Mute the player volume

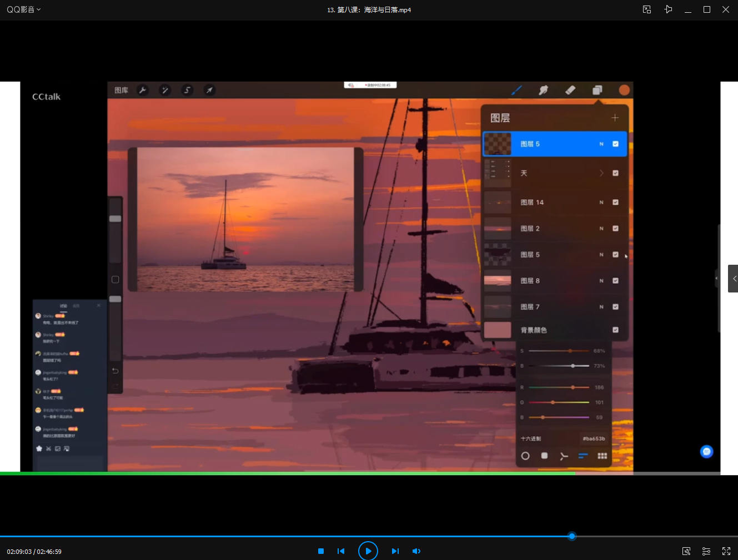point(416,551)
